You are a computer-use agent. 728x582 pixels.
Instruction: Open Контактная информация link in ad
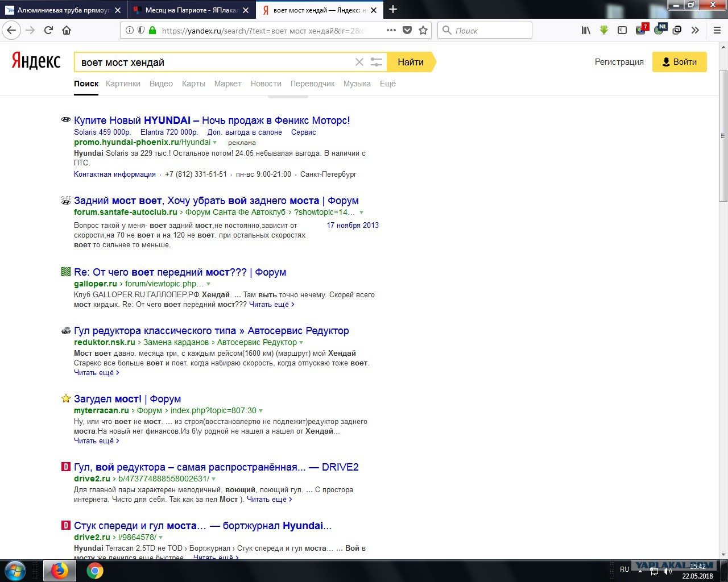(115, 174)
